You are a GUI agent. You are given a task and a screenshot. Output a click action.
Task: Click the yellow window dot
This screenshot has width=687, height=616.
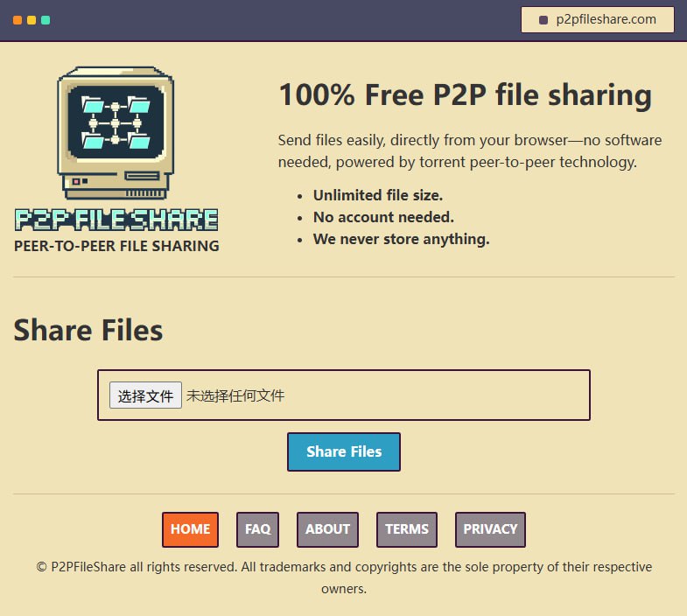(x=32, y=20)
